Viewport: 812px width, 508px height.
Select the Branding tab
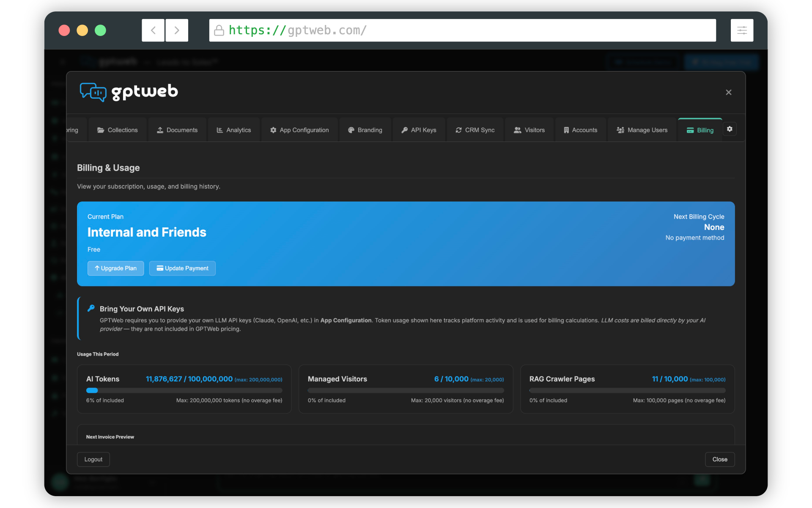click(365, 130)
